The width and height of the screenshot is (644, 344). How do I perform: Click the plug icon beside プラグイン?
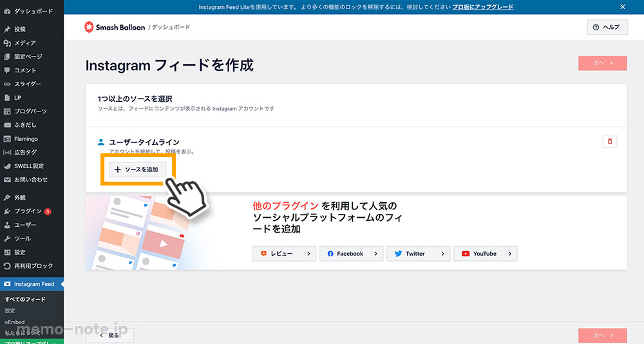point(7,211)
